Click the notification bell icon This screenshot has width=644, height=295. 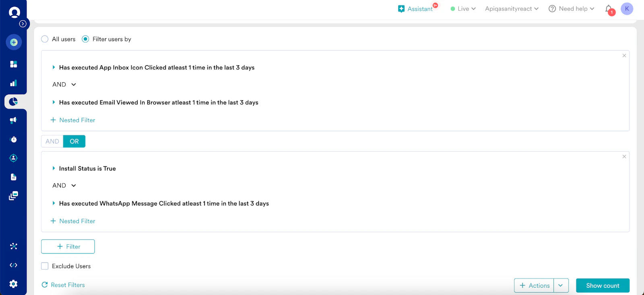coord(609,9)
